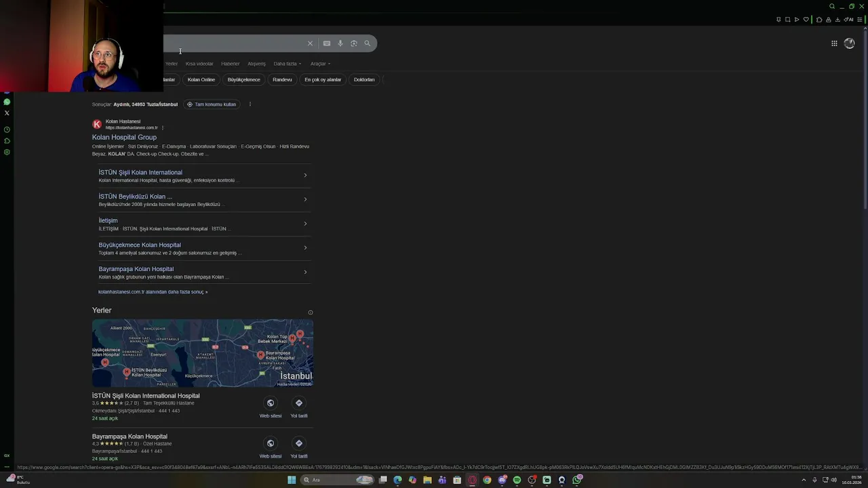Click Yol tarifi icon for Bayrampaşa Kolan
The width and height of the screenshot is (868, 488).
pyautogui.click(x=299, y=443)
